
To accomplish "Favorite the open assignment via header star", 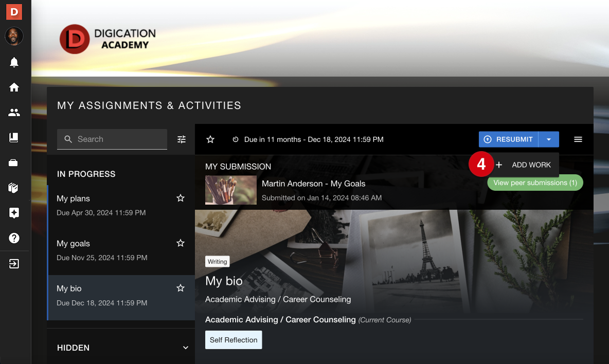I will tap(210, 139).
